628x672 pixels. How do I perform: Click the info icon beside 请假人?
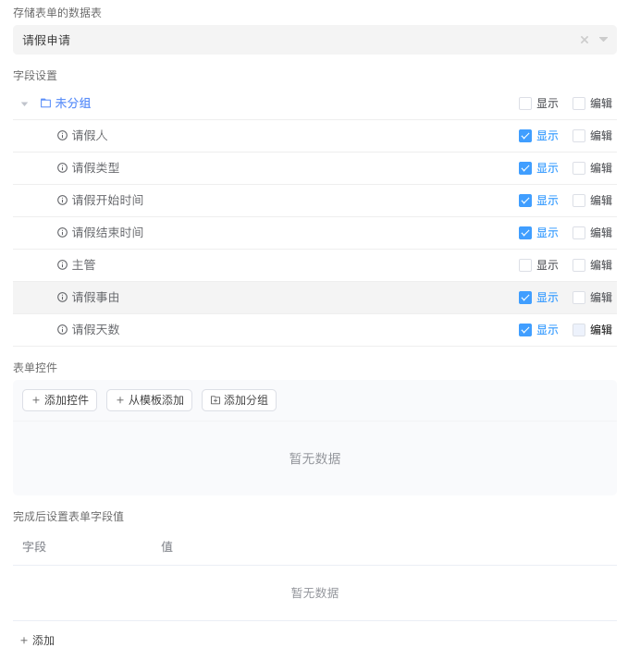click(x=62, y=136)
